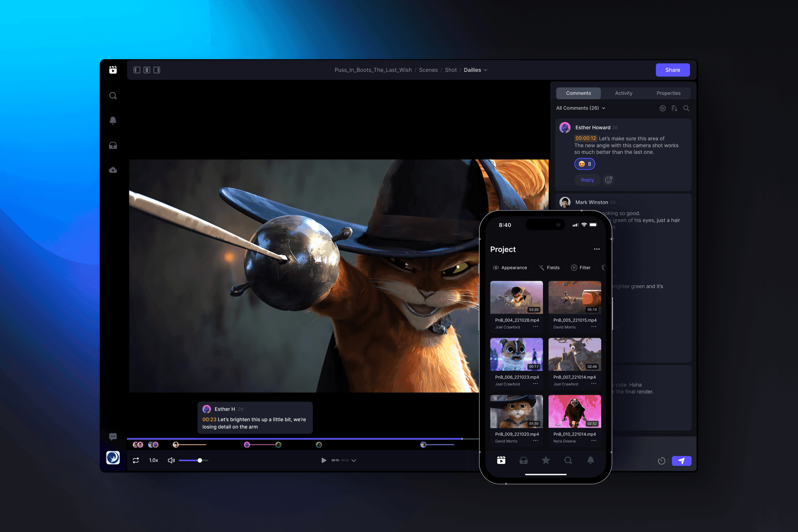Click the cloud upload icon in sidebar
This screenshot has height=532, width=798.
pos(113,170)
